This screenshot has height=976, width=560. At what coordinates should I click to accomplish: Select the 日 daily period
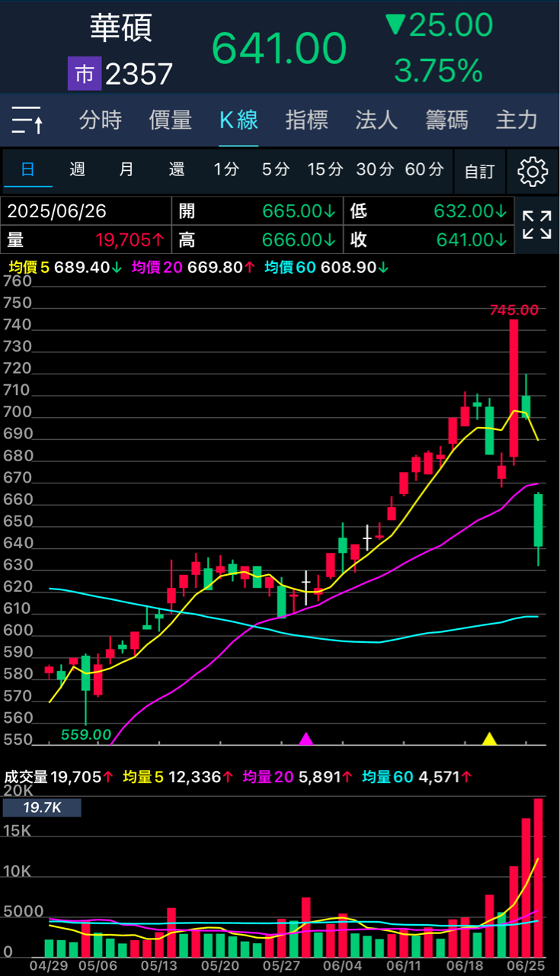coord(27,169)
